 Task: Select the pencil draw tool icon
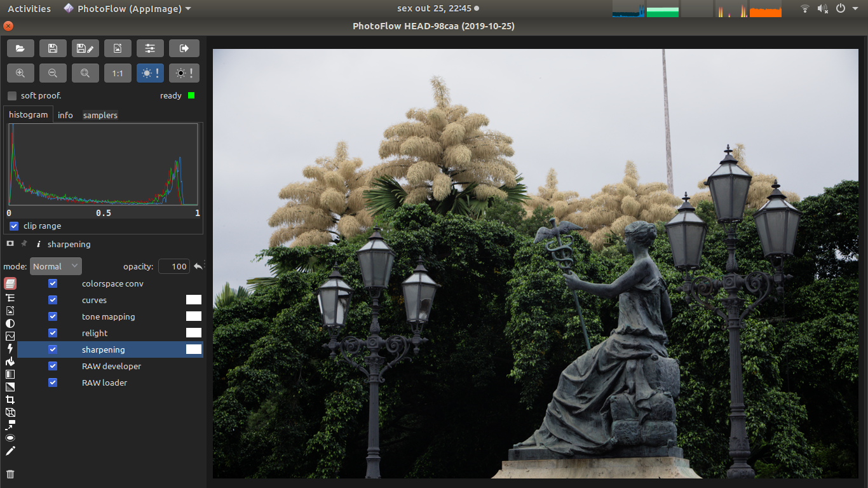(10, 451)
